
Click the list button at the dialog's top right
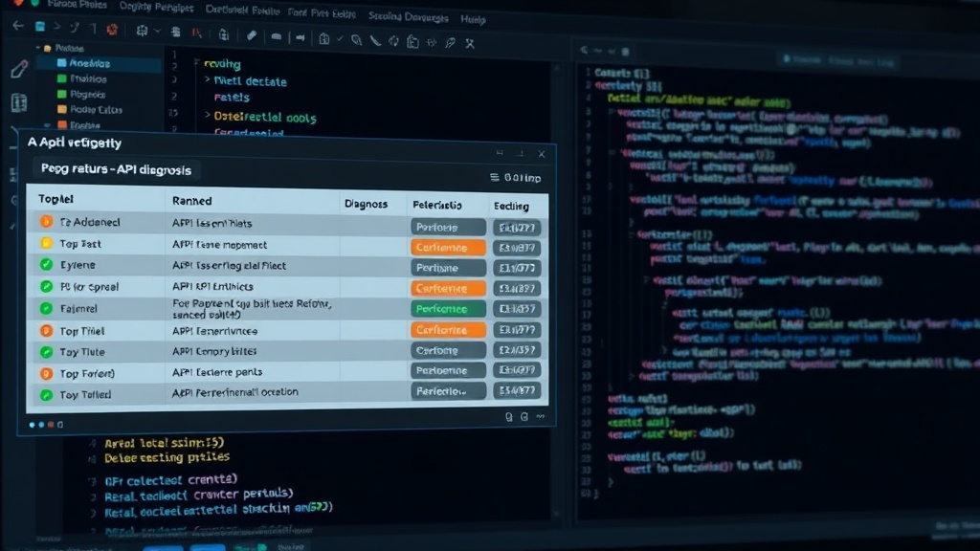(x=516, y=178)
